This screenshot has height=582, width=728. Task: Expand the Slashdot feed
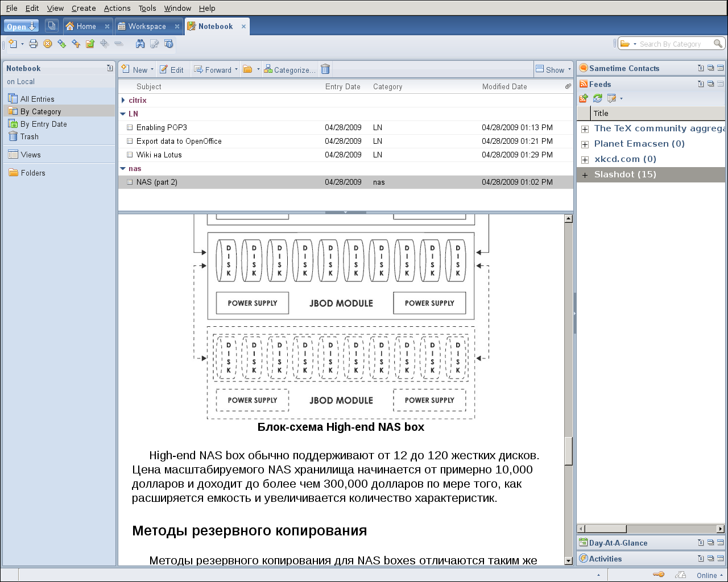click(x=585, y=175)
